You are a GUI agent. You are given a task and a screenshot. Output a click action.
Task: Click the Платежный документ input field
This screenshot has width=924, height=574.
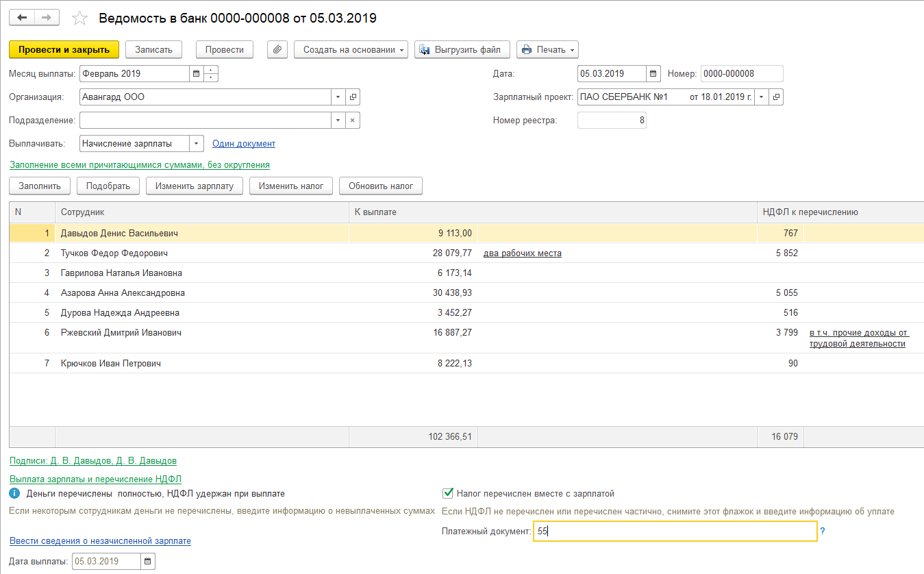674,532
